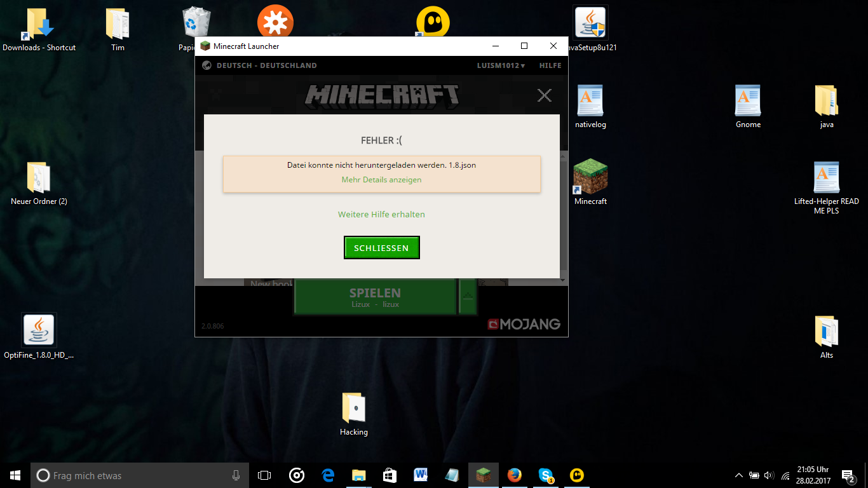The width and height of the screenshot is (868, 488).
Task: Select the java folder on desktop
Action: click(827, 107)
